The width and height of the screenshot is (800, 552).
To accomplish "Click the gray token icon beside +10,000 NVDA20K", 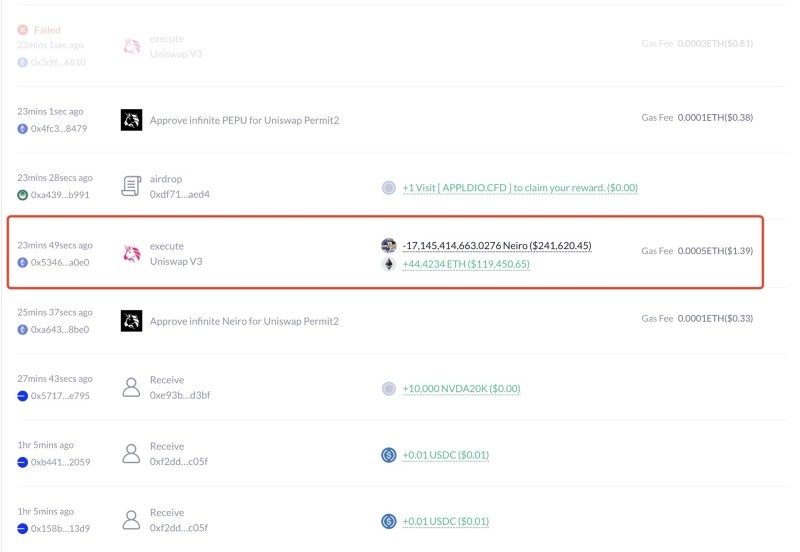I will pos(389,388).
